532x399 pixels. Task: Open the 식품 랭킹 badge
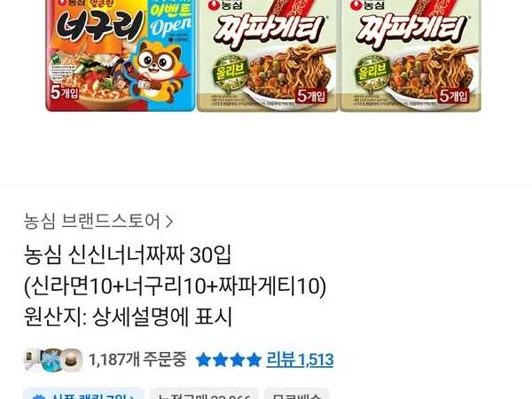pos(84,395)
